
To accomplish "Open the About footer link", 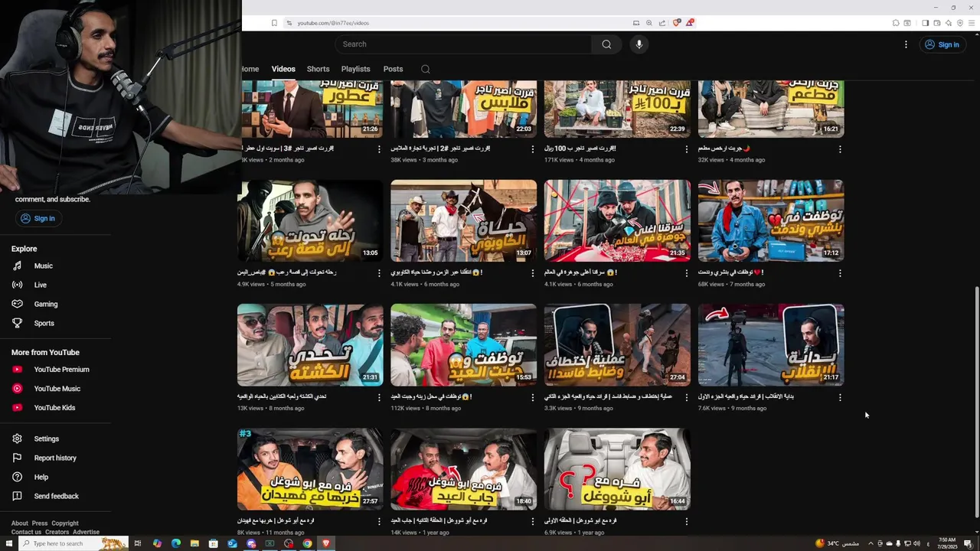I will (x=19, y=523).
